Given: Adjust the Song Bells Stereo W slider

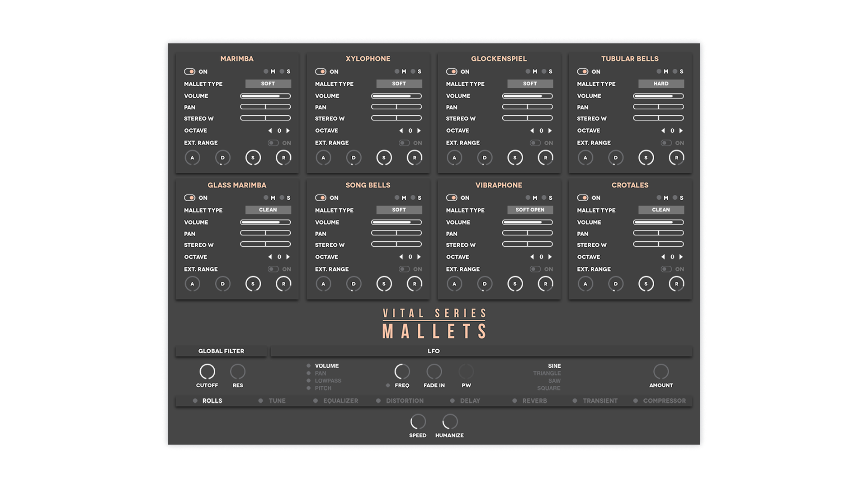Looking at the screenshot, I should point(396,244).
